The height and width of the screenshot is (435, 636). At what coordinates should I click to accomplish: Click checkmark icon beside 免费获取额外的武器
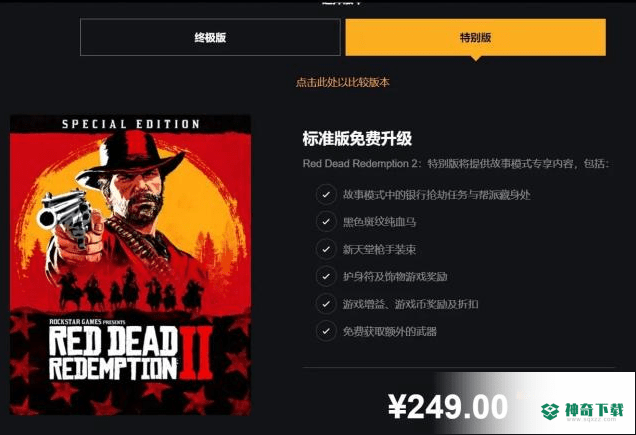click(326, 331)
